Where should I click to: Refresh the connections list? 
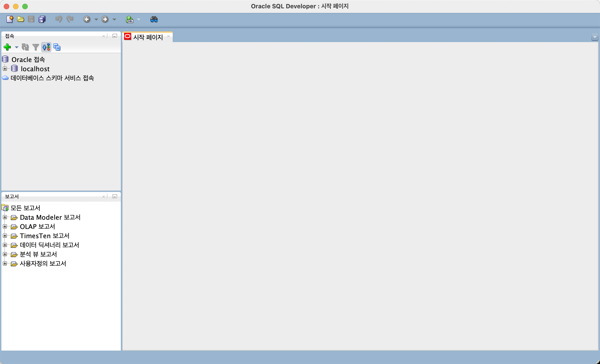pos(25,47)
